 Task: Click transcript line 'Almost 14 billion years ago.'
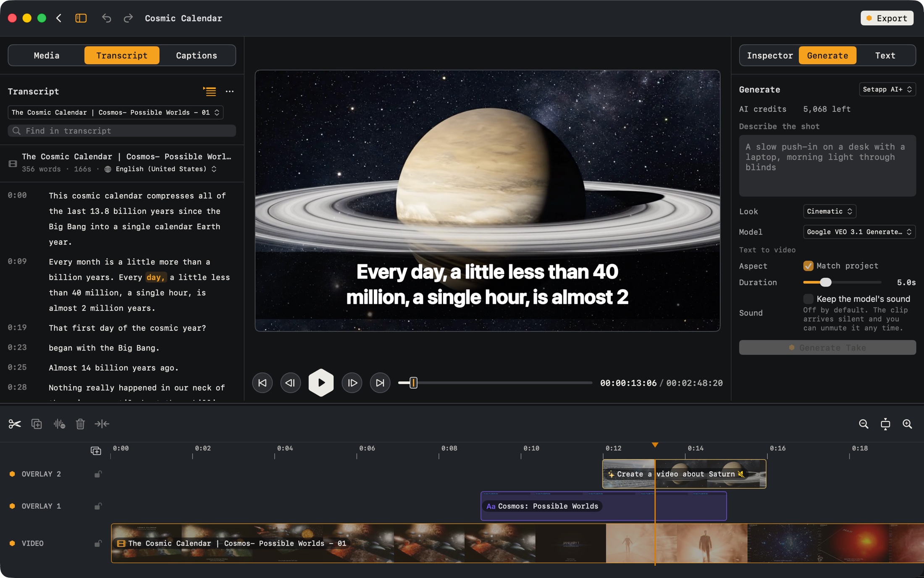(114, 367)
